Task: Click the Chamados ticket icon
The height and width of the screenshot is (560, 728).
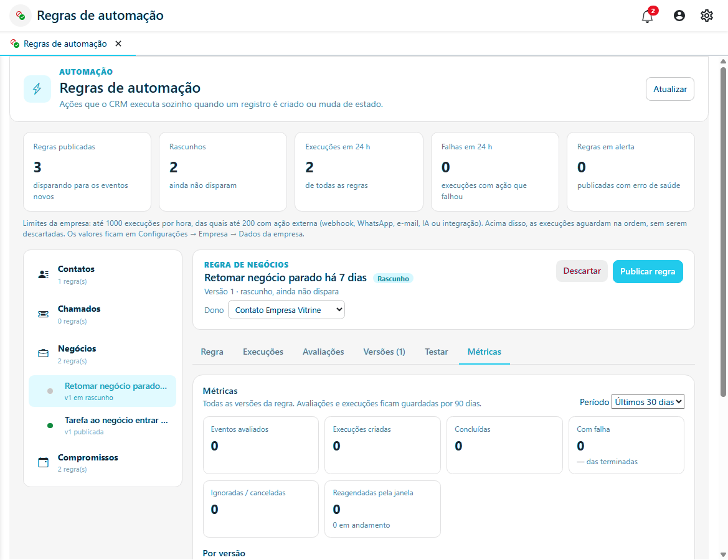Action: click(x=43, y=314)
